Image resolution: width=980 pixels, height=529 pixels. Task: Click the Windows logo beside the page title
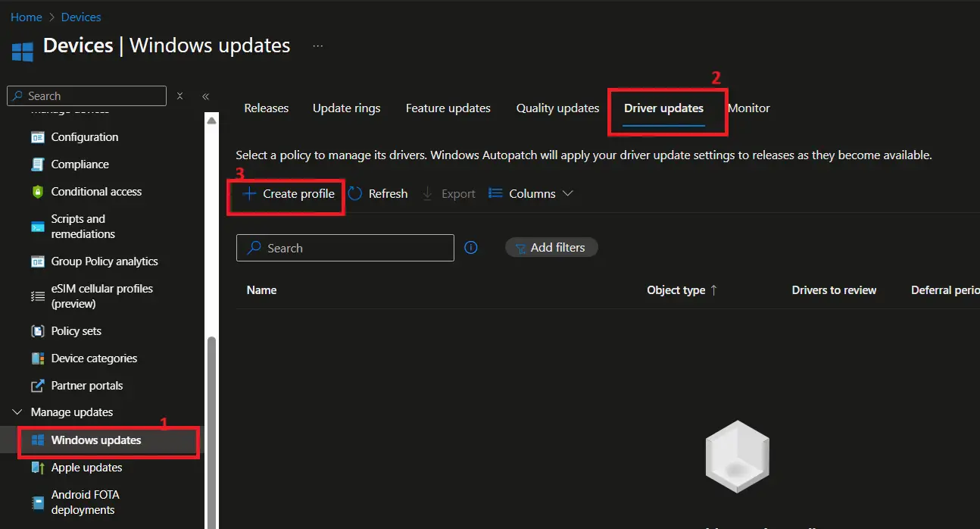pyautogui.click(x=23, y=52)
